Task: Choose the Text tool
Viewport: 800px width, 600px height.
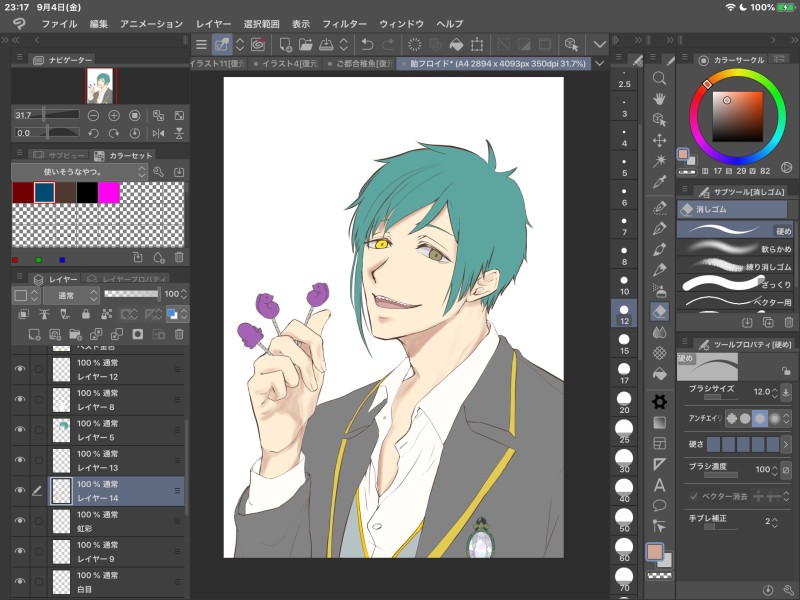Action: (x=659, y=485)
